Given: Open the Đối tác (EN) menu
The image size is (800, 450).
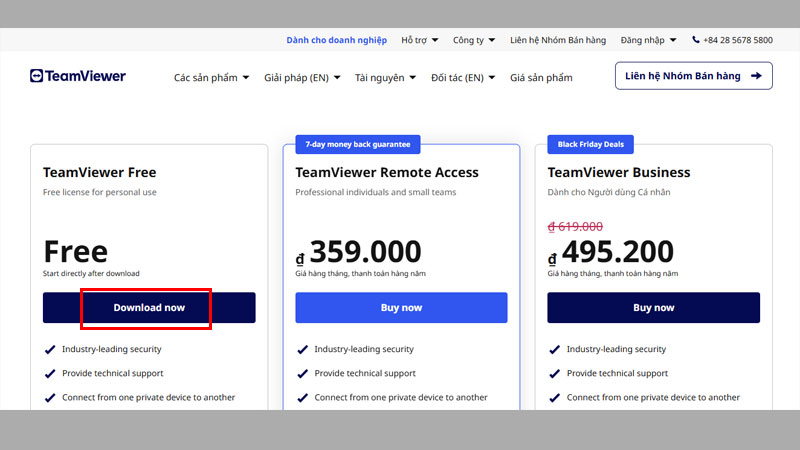Looking at the screenshot, I should (x=462, y=77).
